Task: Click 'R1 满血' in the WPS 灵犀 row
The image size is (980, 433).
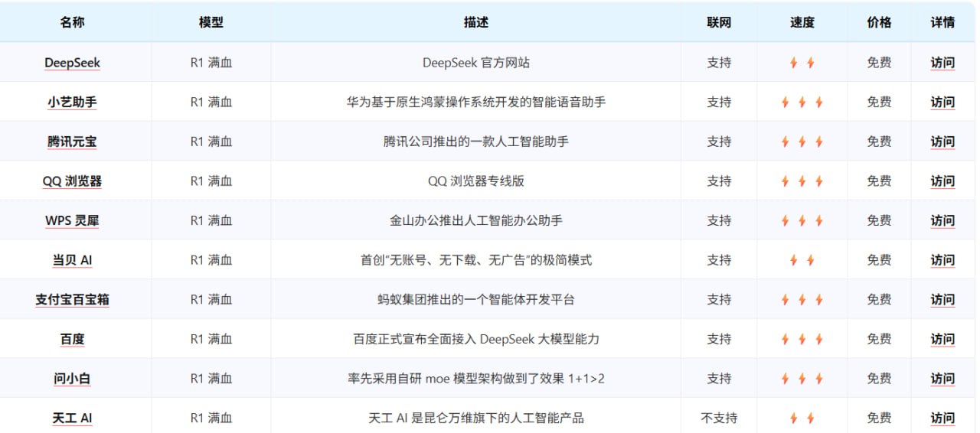Action: pyautogui.click(x=211, y=221)
